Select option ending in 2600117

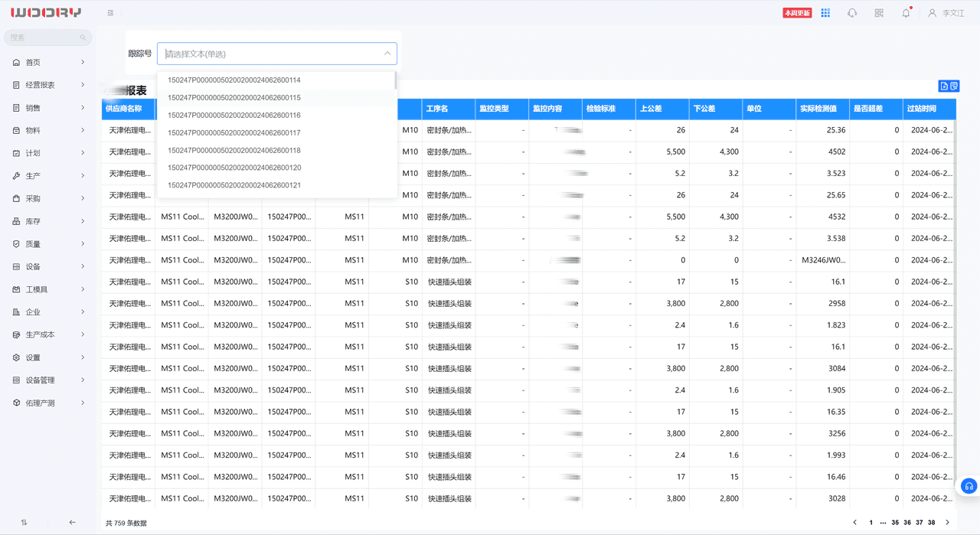(276, 133)
